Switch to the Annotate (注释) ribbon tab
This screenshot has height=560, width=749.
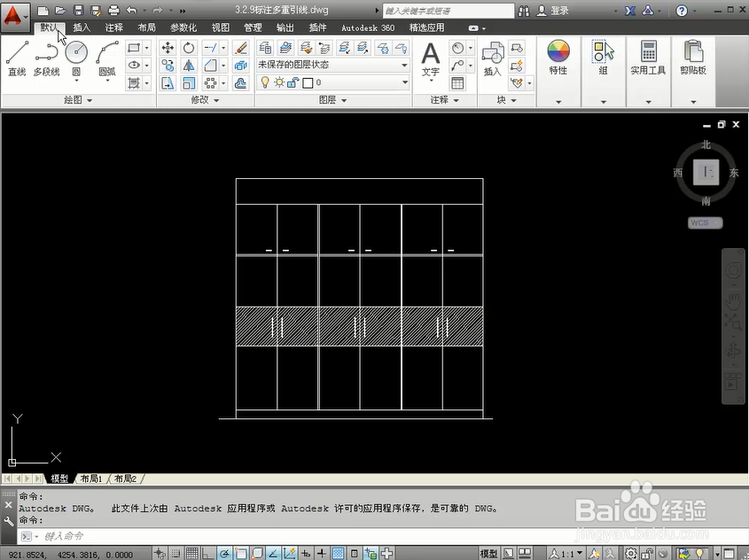click(113, 27)
